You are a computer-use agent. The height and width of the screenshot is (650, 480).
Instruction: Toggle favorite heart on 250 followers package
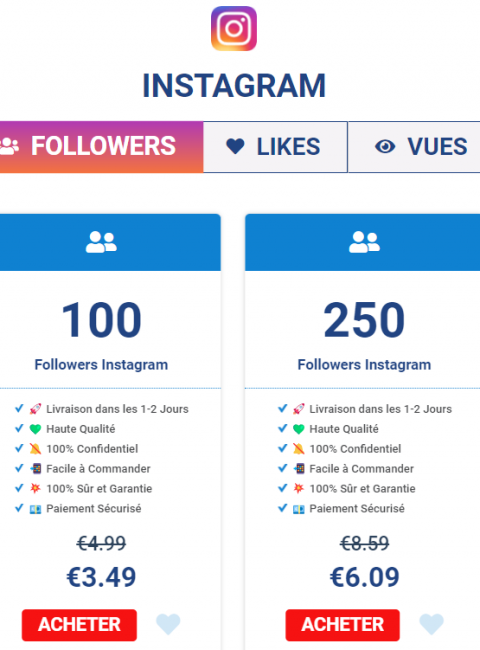tap(432, 624)
